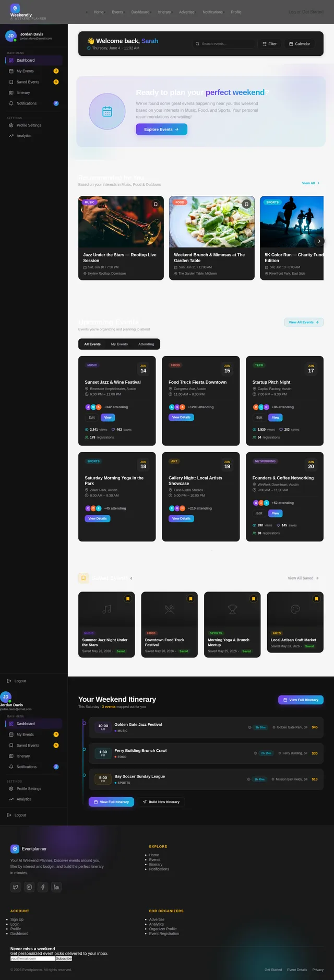Unsave Local Artisan Craft Market bookmark
Image resolution: width=334 pixels, height=980 pixels.
316,599
